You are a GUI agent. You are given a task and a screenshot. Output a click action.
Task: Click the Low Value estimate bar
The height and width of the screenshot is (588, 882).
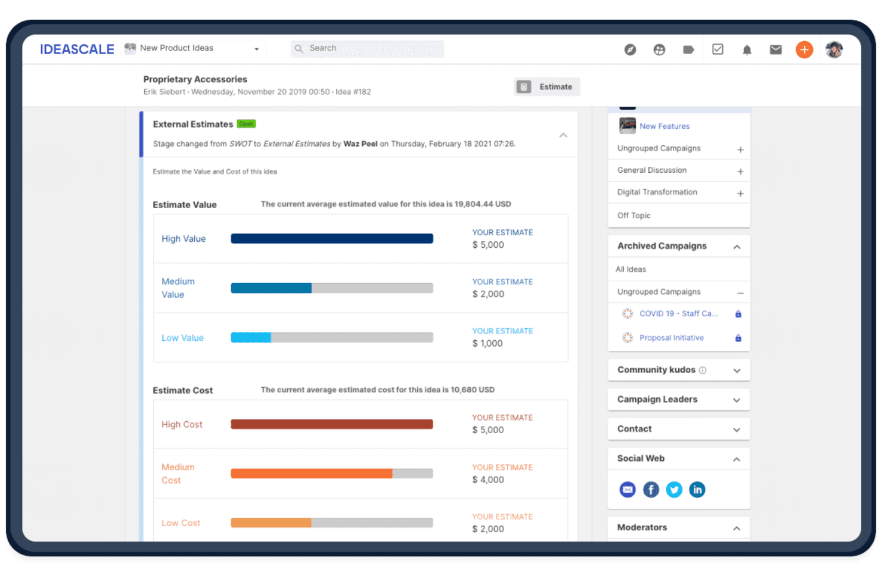pyautogui.click(x=332, y=337)
